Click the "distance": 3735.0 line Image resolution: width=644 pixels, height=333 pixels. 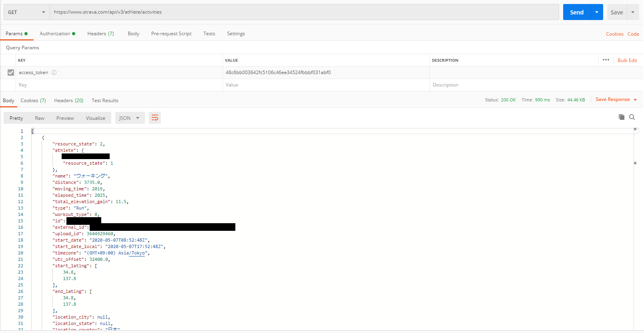tap(77, 182)
